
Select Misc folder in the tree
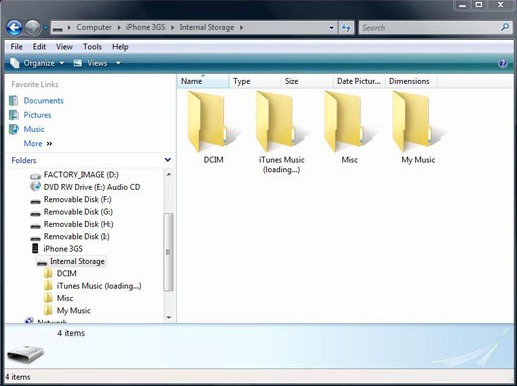click(65, 298)
